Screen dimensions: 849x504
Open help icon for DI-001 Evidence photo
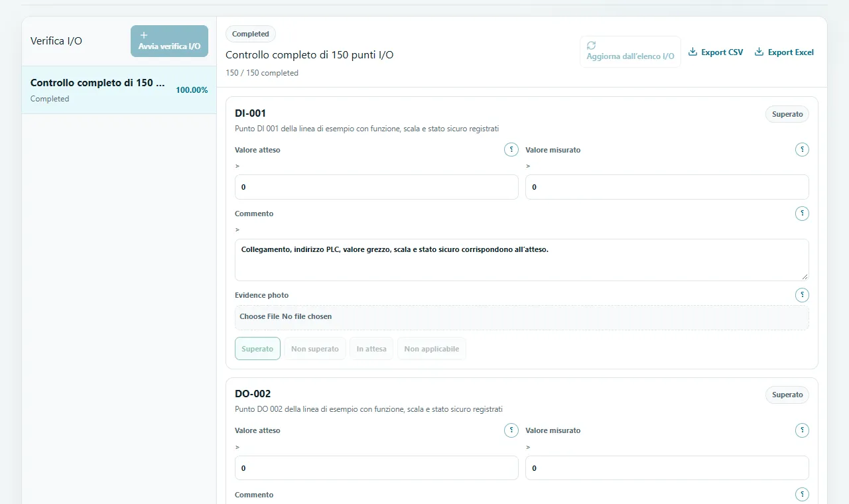[x=802, y=295]
